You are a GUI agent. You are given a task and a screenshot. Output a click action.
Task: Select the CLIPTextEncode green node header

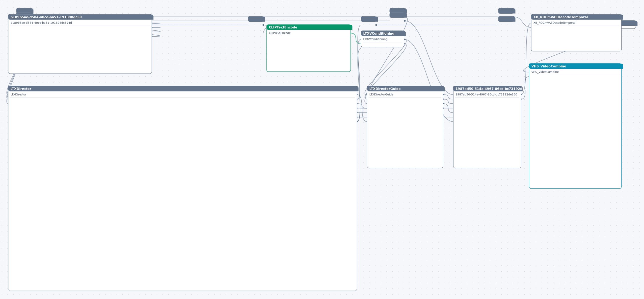coord(309,27)
